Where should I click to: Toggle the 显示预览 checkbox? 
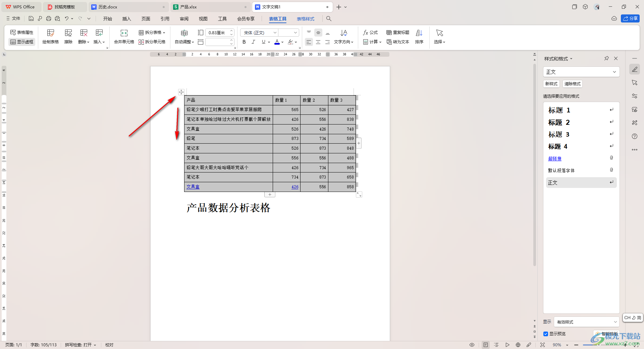click(x=546, y=334)
